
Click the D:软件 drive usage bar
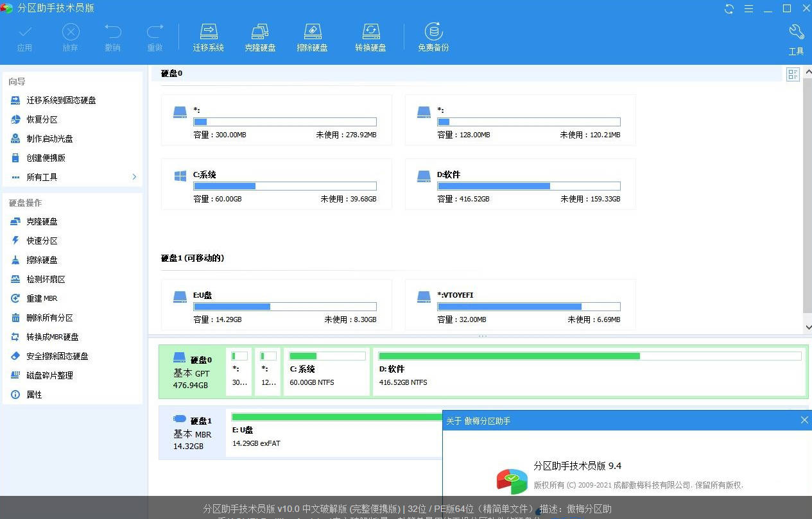528,185
